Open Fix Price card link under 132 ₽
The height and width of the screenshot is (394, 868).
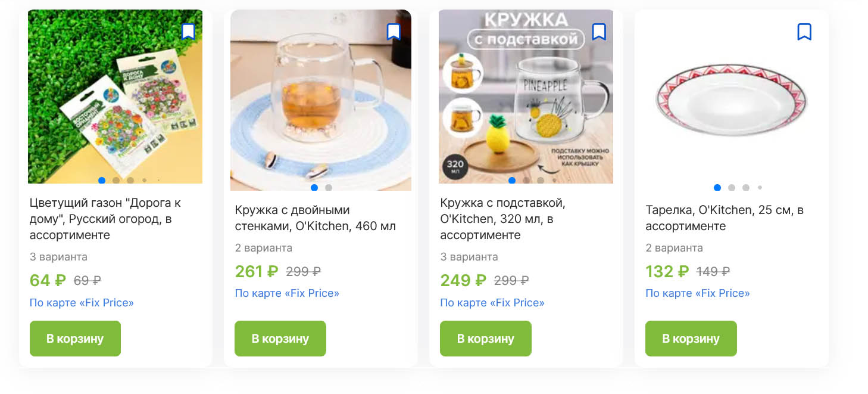pyautogui.click(x=698, y=293)
